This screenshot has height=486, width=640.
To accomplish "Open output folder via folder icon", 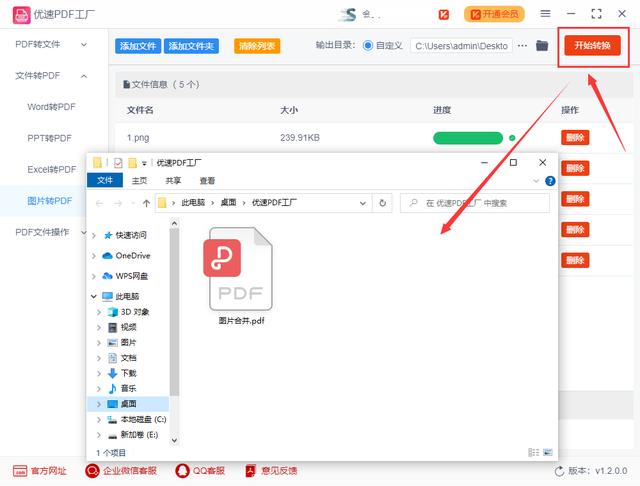I will click(542, 46).
